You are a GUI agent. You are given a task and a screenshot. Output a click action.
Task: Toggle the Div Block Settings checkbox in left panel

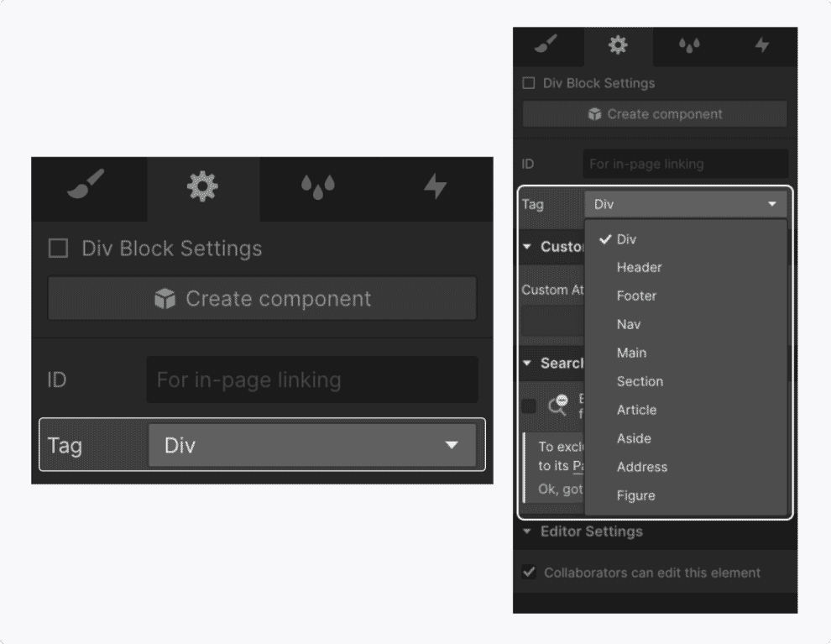[58, 248]
